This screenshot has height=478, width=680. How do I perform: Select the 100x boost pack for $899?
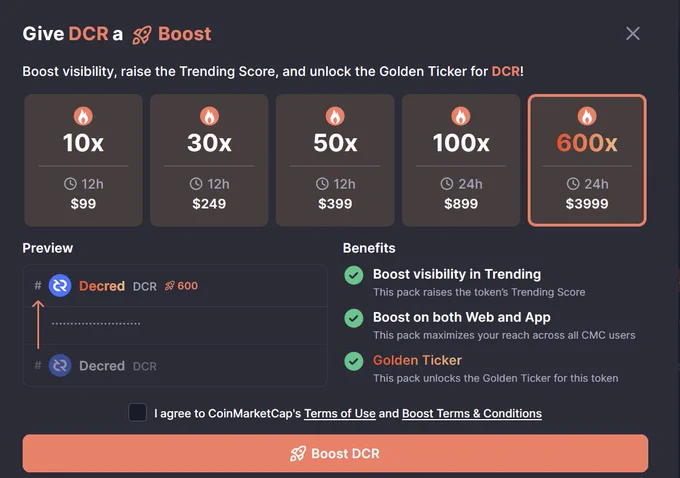[x=461, y=160]
